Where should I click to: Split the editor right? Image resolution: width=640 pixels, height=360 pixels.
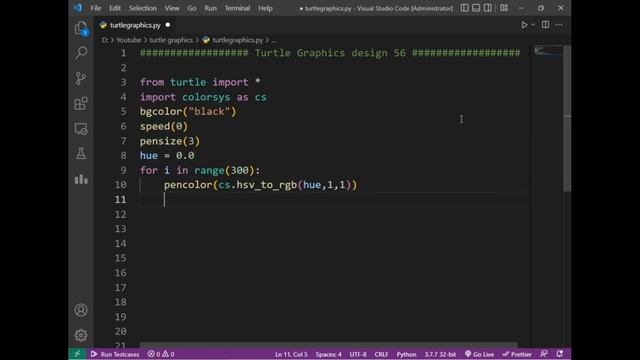(x=545, y=25)
